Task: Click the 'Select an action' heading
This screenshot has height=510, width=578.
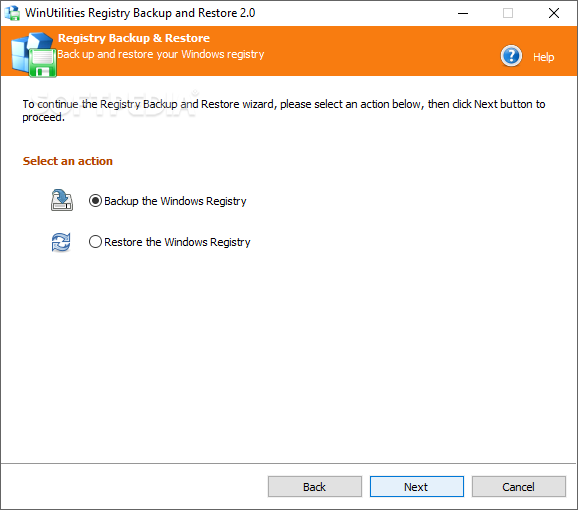Action: pos(68,161)
